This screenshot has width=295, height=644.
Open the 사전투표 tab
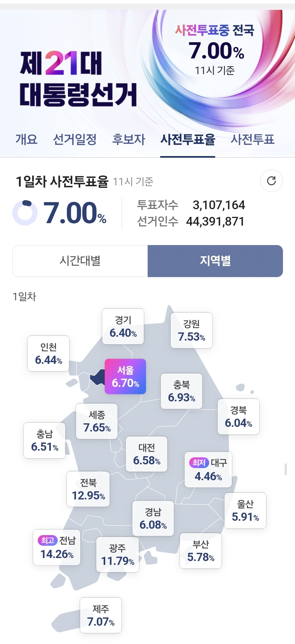click(252, 139)
